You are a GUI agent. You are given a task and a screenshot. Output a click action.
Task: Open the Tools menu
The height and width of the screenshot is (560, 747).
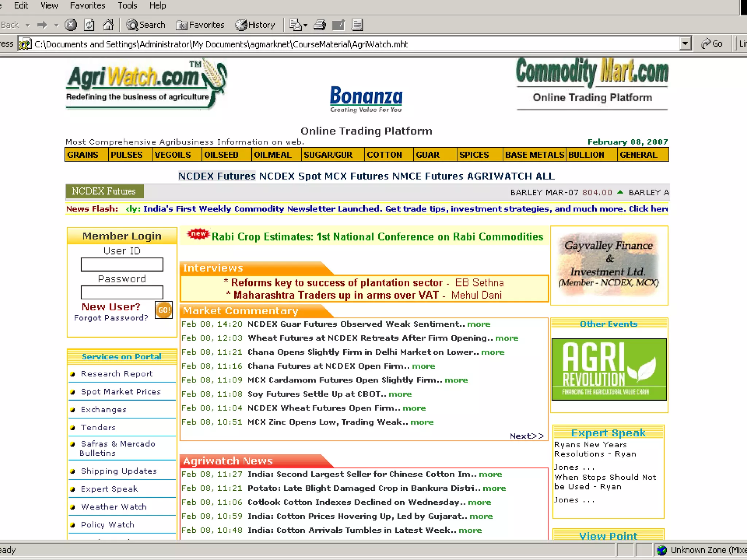point(127,5)
